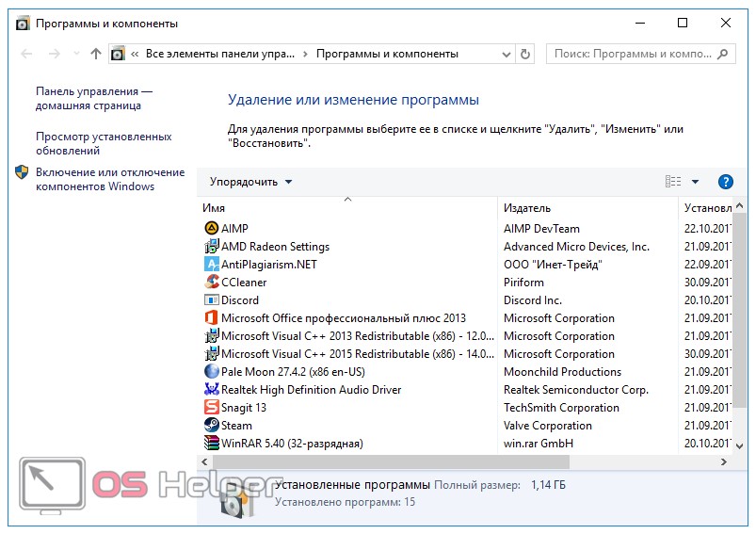Expand the view options dropdown arrow

pyautogui.click(x=696, y=182)
